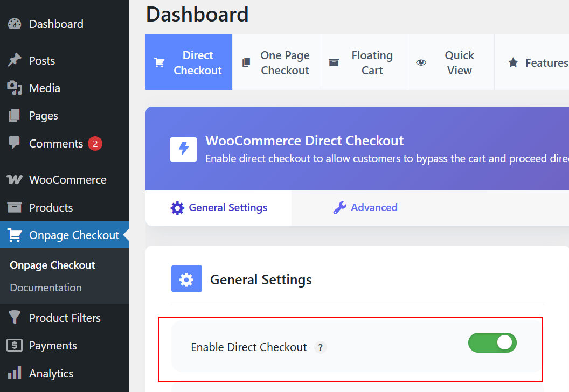Click the cart icon on Direct Checkout tab

point(159,63)
